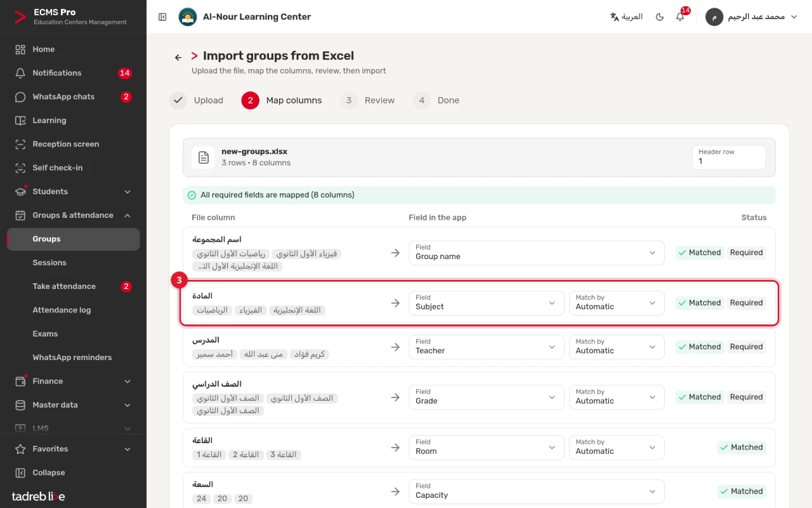
Task: Open Exams submenu item
Action: [x=73, y=334]
